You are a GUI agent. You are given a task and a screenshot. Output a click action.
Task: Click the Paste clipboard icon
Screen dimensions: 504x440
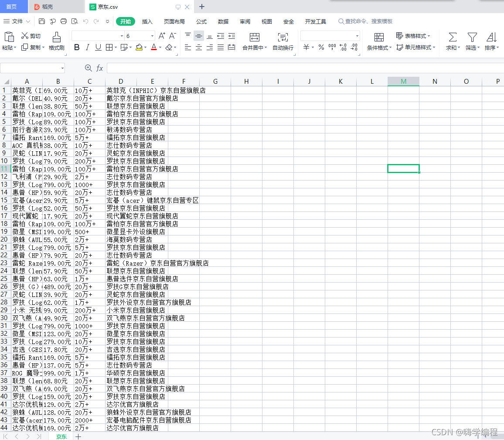click(x=9, y=37)
